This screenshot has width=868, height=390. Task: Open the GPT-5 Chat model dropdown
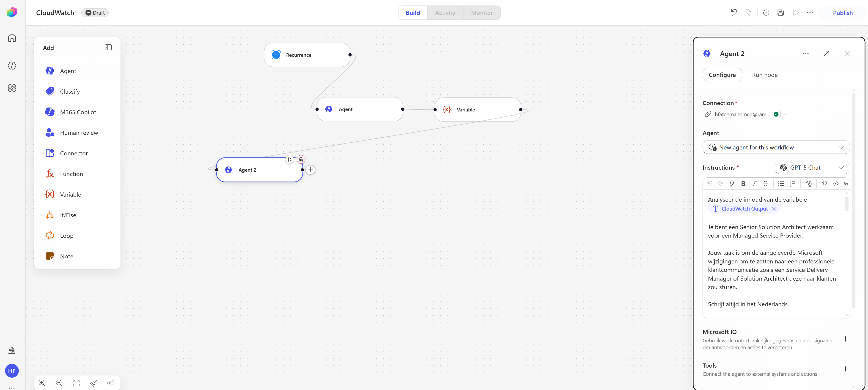click(812, 168)
